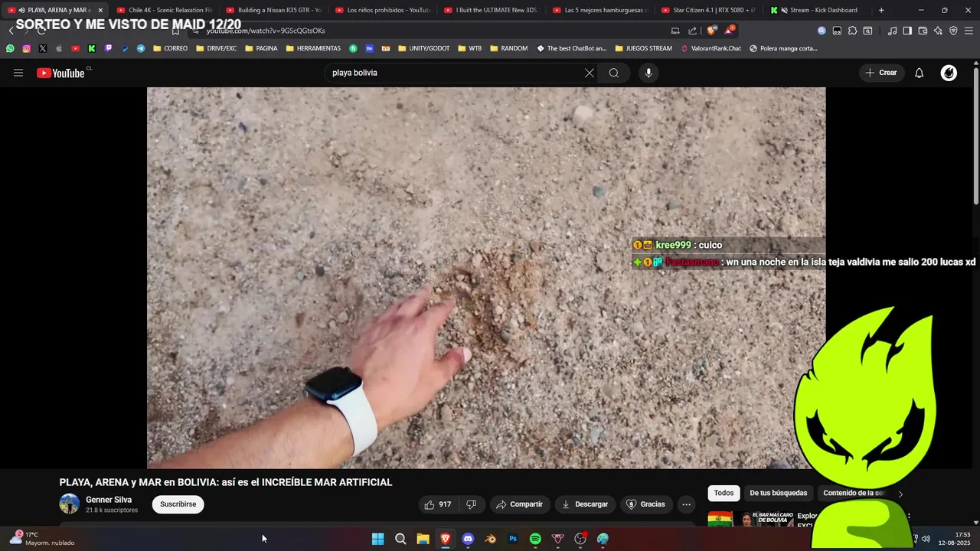The height and width of the screenshot is (551, 980).
Task: Submit search with the magnifier button
Action: click(x=614, y=73)
